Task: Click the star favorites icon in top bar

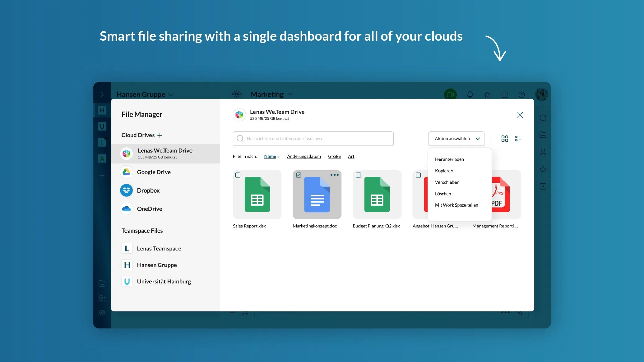Action: (x=487, y=94)
